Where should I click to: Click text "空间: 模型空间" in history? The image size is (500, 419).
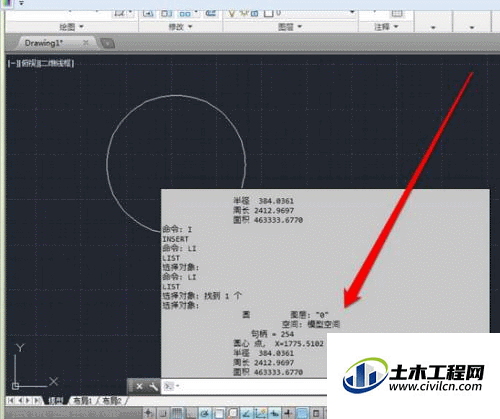point(311,324)
